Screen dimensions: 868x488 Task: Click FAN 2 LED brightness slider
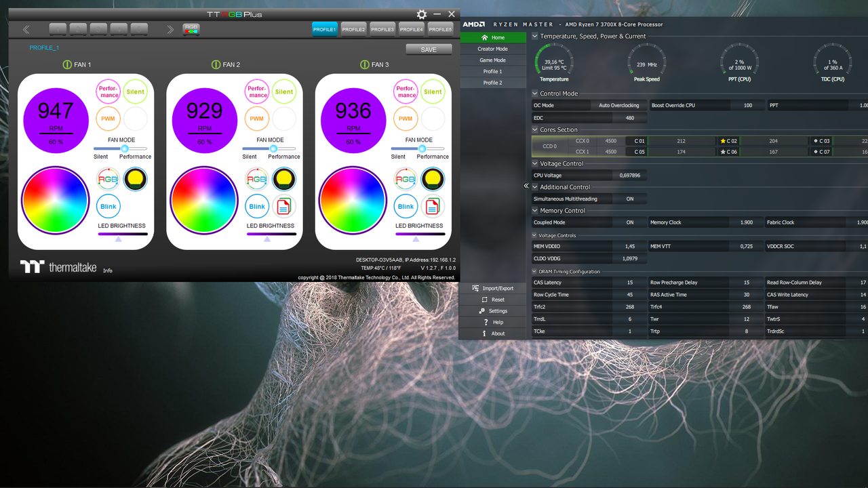(x=271, y=234)
